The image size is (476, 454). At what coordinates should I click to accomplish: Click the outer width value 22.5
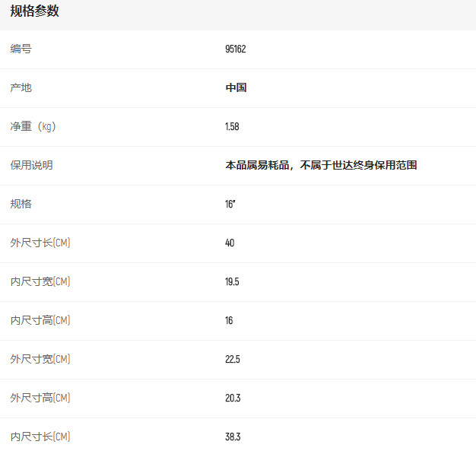click(x=232, y=359)
